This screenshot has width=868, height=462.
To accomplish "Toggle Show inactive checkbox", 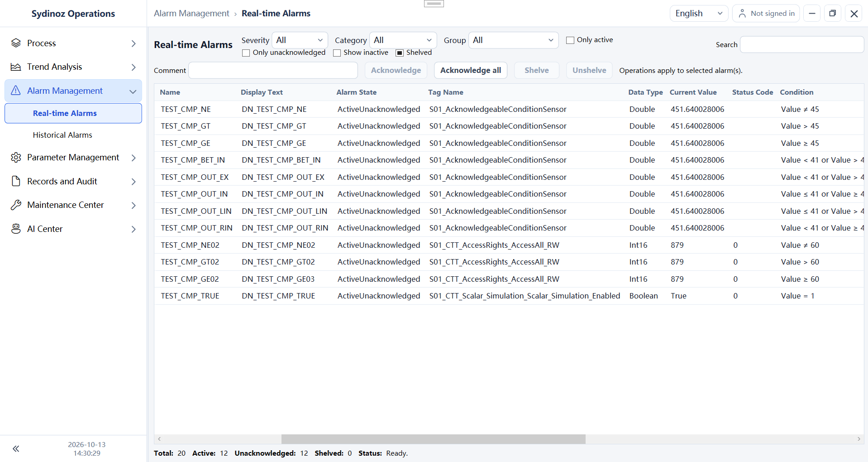I will [x=337, y=53].
